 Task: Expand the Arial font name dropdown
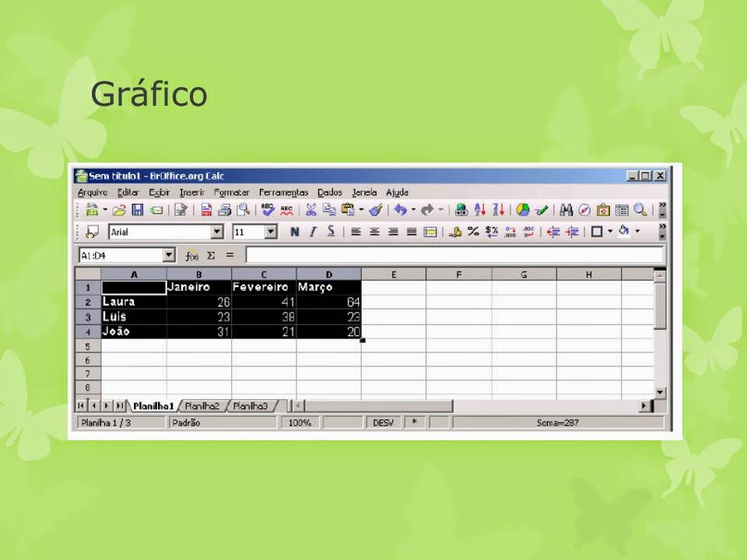tap(217, 232)
